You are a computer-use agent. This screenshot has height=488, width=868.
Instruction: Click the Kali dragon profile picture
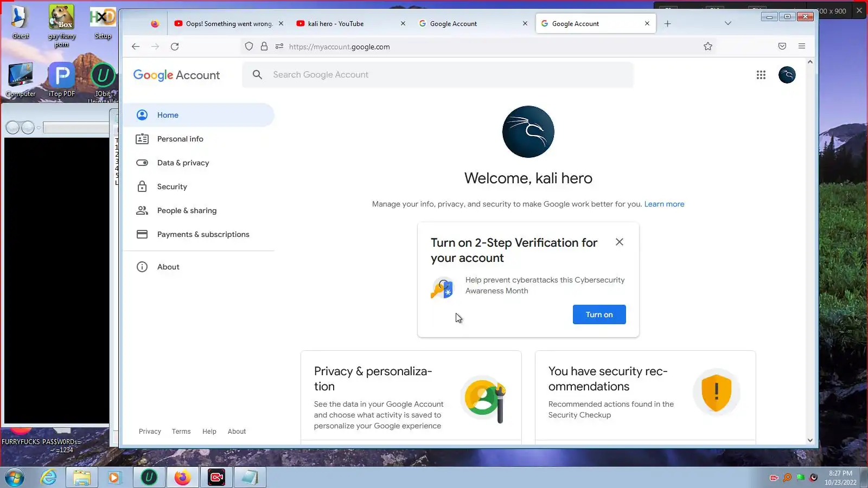click(x=528, y=132)
